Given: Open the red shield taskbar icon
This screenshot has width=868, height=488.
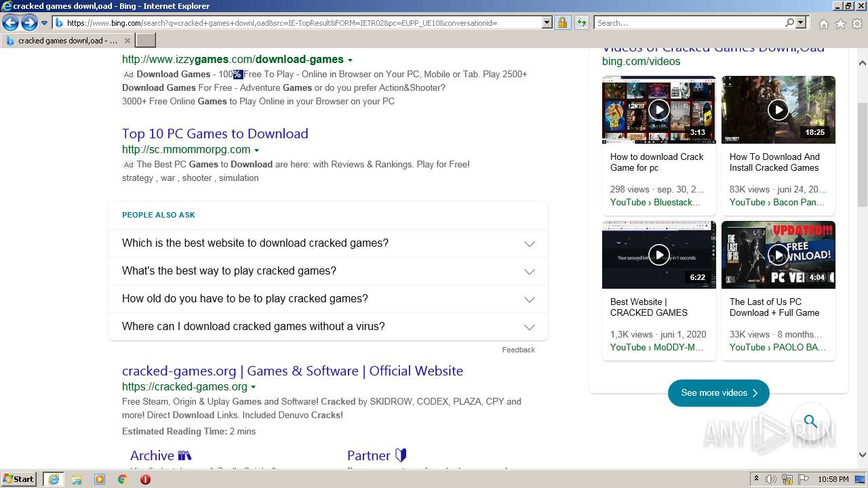Looking at the screenshot, I should (145, 479).
